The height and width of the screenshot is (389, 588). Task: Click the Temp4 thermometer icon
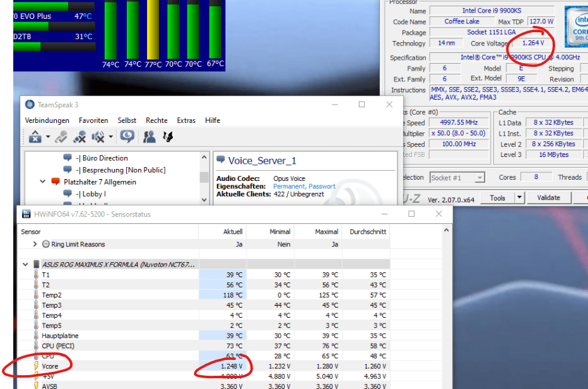coord(36,315)
